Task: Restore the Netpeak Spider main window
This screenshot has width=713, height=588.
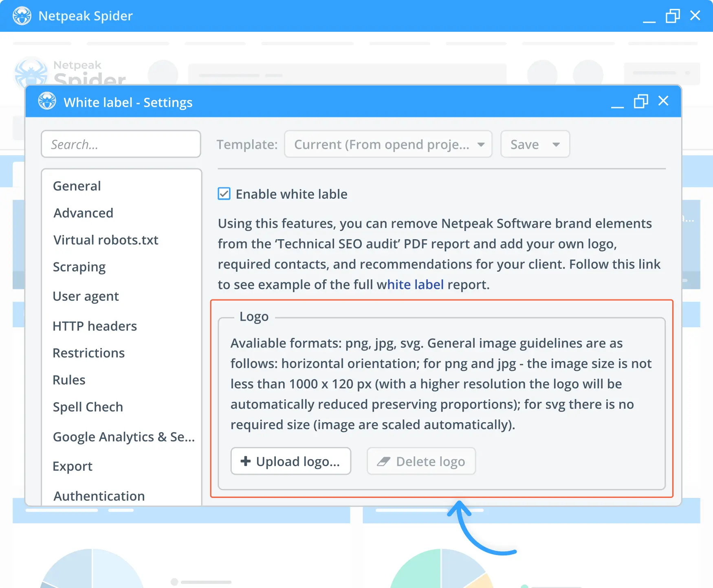Action: 673,16
